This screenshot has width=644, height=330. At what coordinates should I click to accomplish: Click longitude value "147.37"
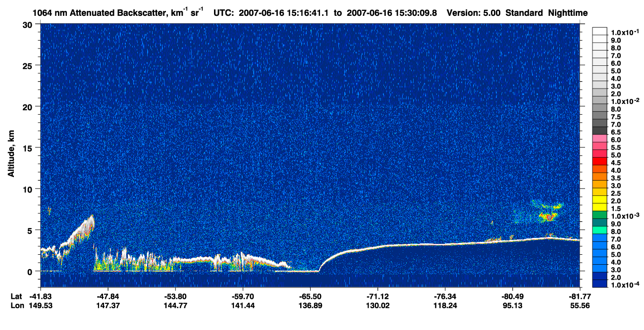point(107,305)
